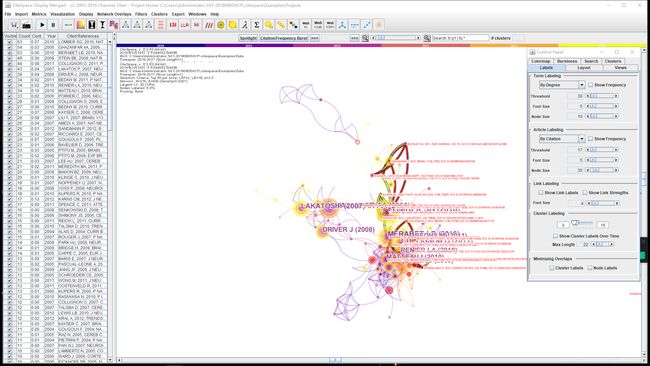Switch to the Views tab

tap(621, 68)
